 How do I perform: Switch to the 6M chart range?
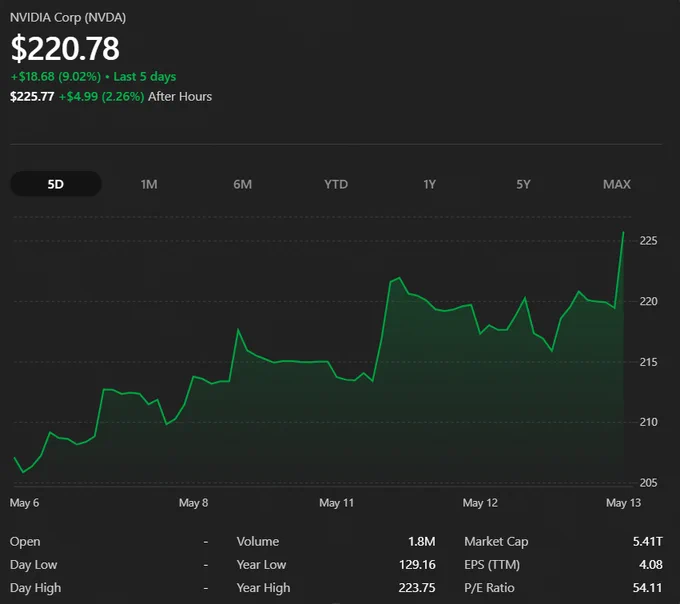[x=242, y=184]
